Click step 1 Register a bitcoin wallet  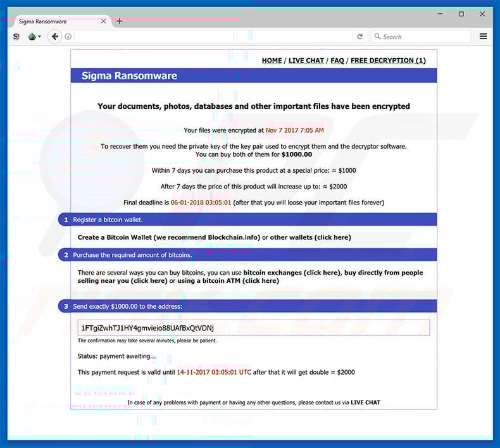(x=247, y=220)
